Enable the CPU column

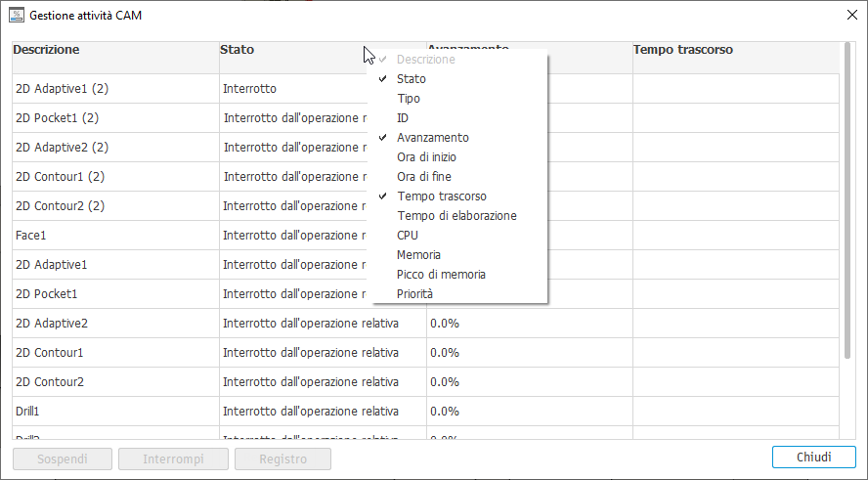(x=408, y=236)
